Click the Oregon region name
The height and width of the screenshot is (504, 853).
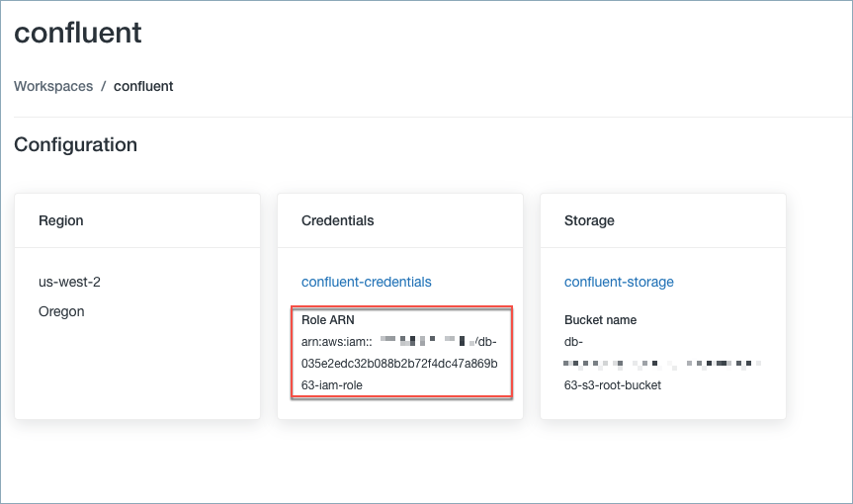60,311
